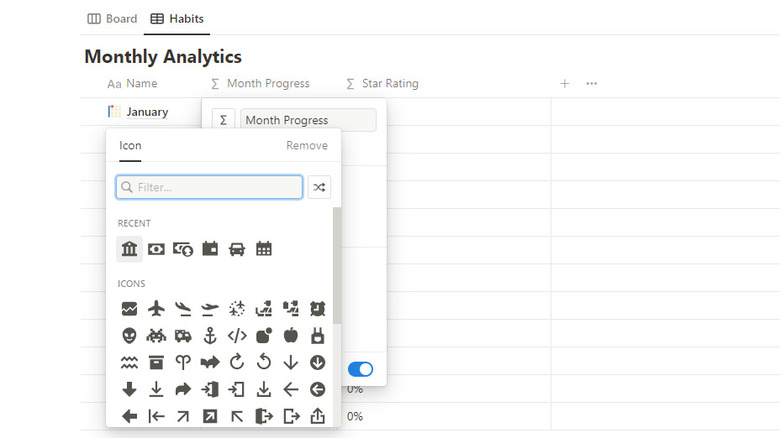Pick the share upload box icon

[x=317, y=416]
